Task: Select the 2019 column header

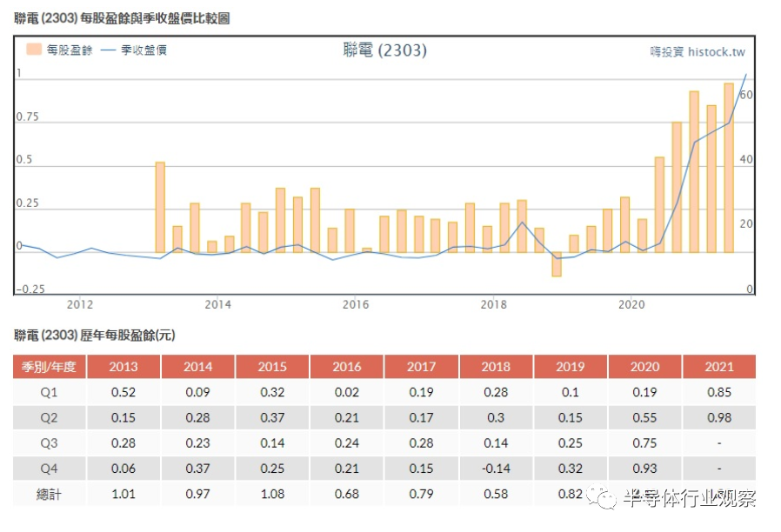Action: [571, 367]
